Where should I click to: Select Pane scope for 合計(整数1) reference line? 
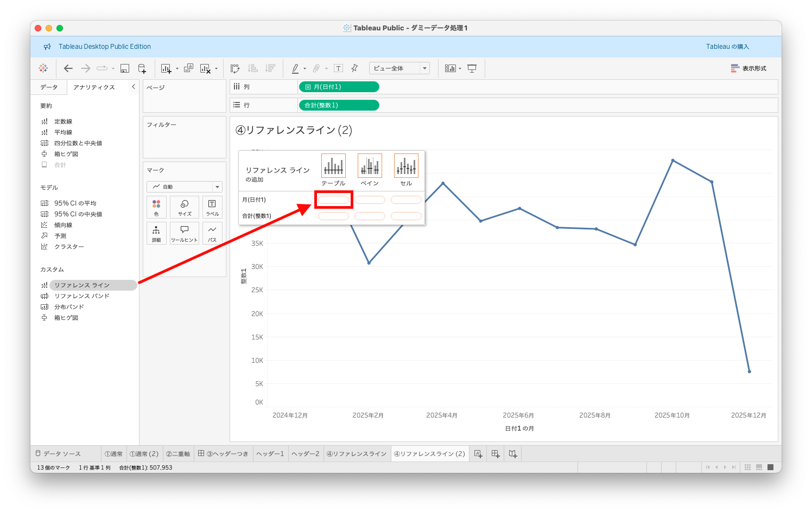[370, 216]
